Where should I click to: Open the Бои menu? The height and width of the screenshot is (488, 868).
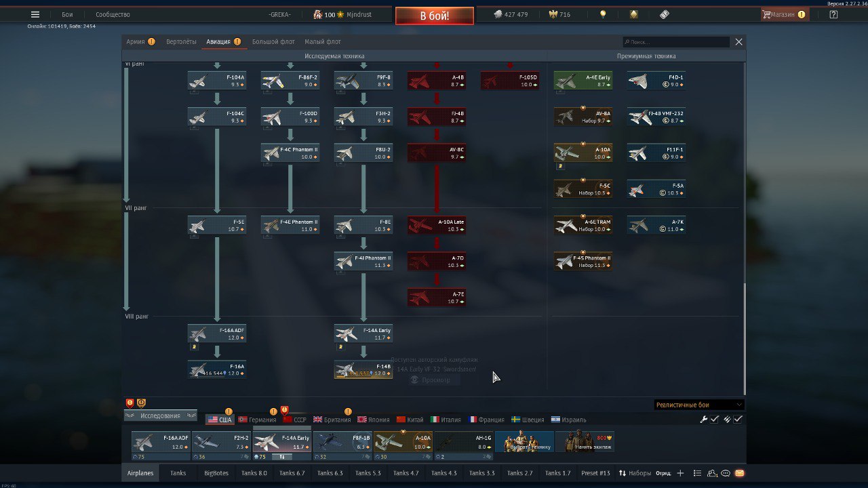(67, 14)
